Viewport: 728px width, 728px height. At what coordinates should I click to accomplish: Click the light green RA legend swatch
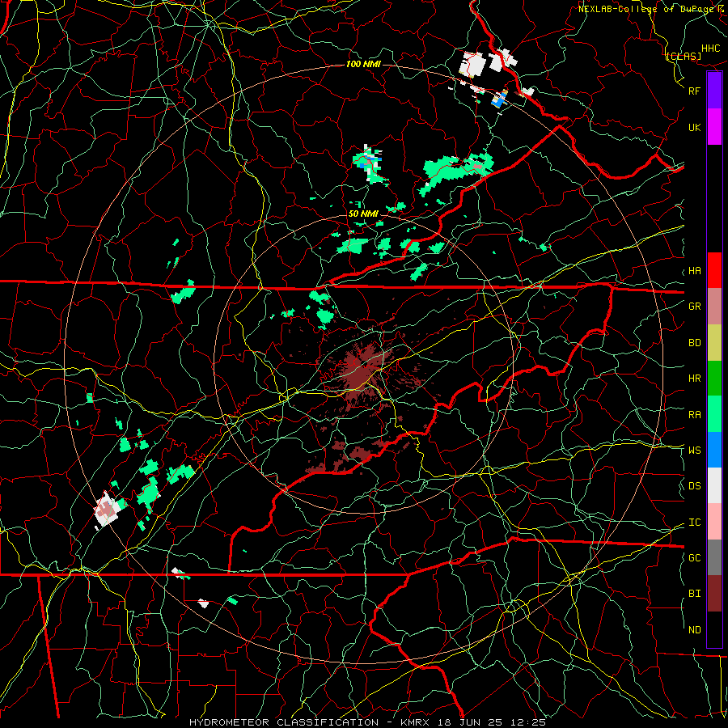714,414
